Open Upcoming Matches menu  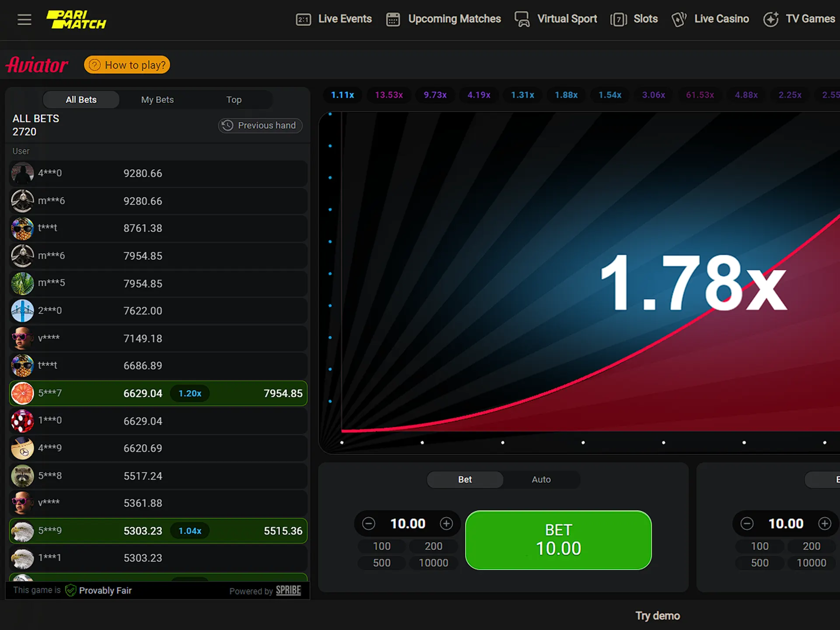click(444, 19)
